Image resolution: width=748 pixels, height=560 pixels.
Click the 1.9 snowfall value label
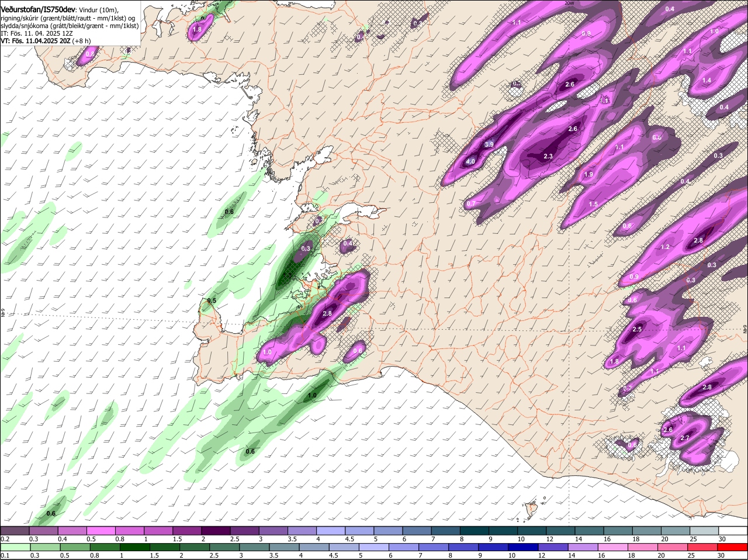click(588, 174)
